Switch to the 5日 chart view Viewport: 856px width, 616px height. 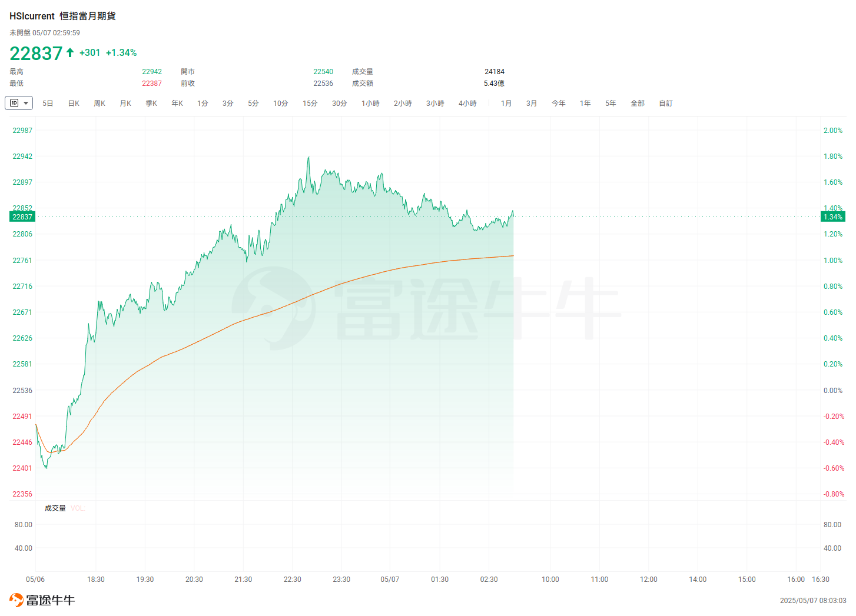coord(48,104)
